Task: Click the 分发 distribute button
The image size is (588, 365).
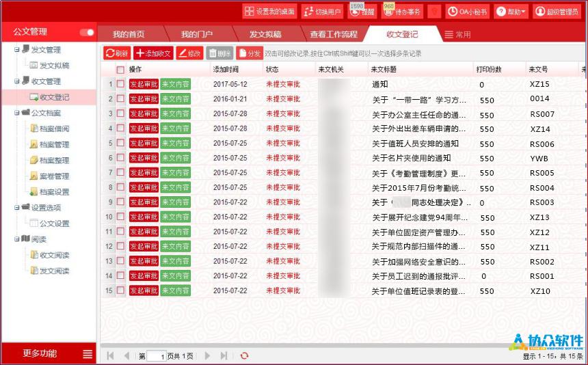Action: (x=250, y=53)
